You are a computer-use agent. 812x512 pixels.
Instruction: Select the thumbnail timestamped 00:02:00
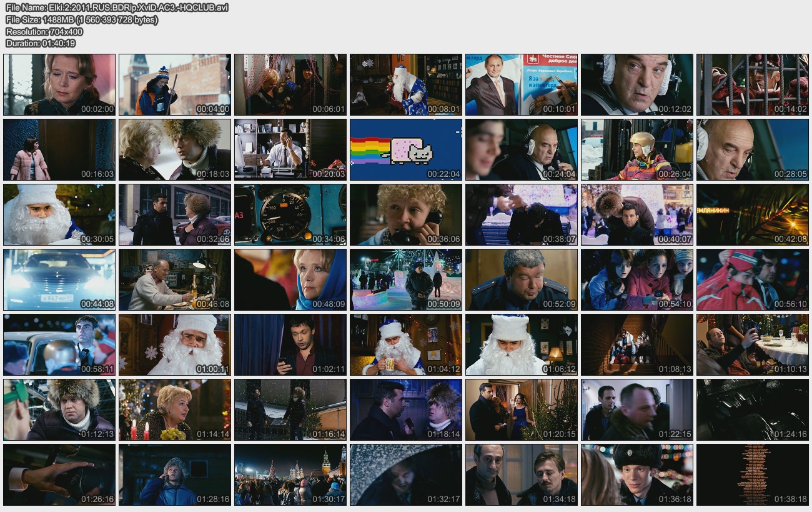click(59, 85)
